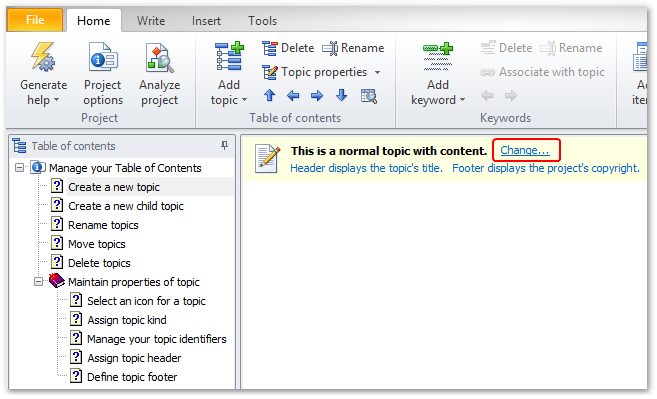Select Manage your Table of Contents project node
This screenshot has width=657, height=399.
click(x=125, y=168)
